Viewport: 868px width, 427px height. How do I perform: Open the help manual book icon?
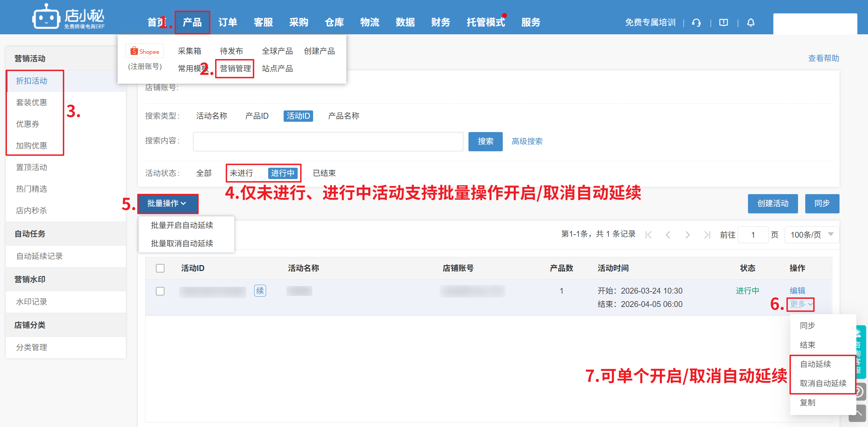724,23
